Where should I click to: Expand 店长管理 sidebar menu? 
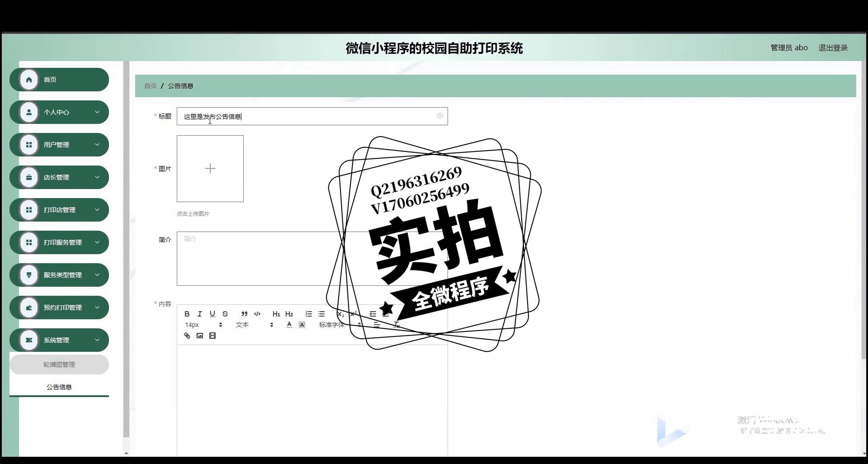click(59, 177)
